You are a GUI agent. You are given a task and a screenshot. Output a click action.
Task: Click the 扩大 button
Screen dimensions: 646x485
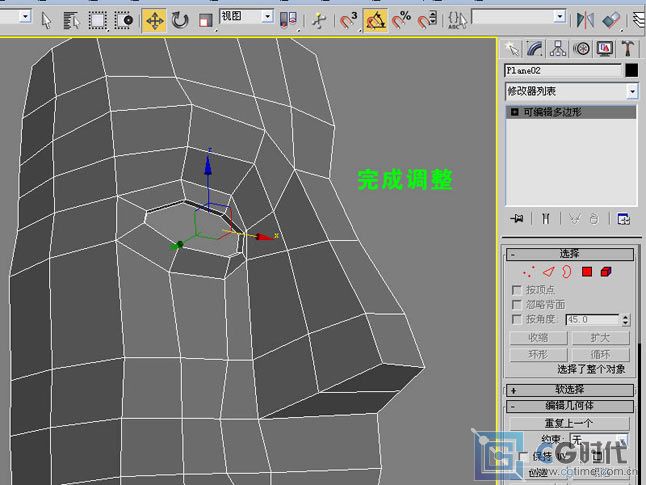pyautogui.click(x=600, y=338)
